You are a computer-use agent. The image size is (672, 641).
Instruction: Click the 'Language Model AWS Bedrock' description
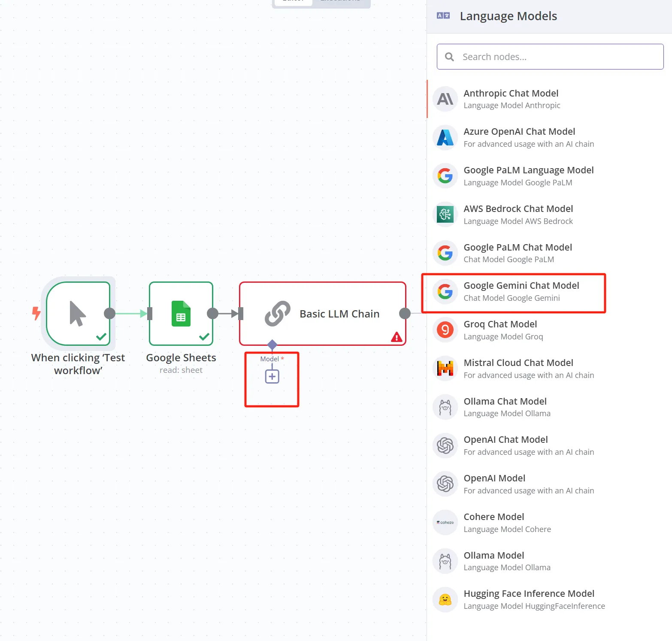point(518,221)
